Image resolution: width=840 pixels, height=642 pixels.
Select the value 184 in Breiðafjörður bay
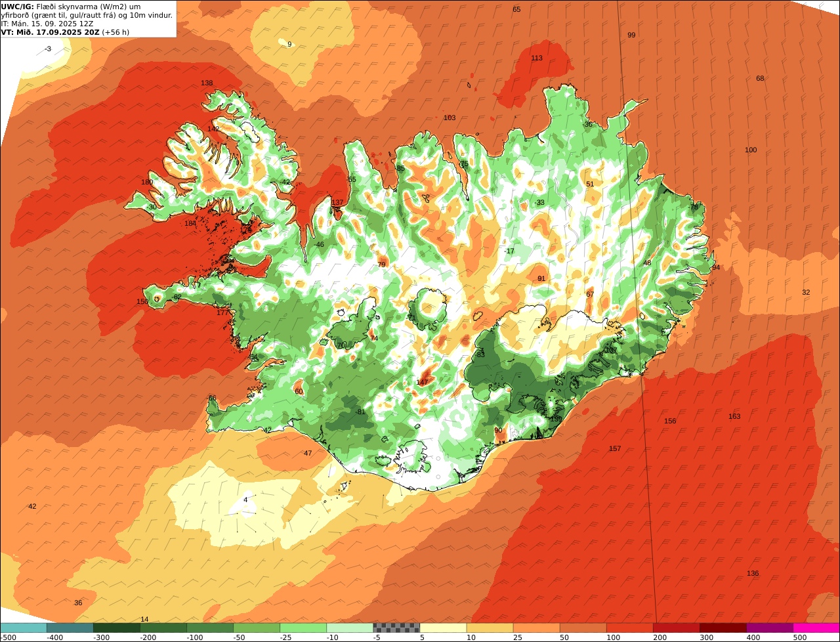pos(190,223)
